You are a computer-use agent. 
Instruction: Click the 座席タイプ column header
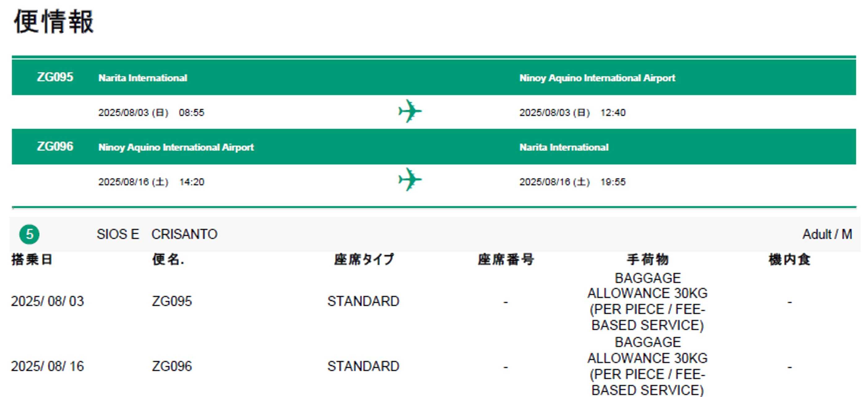click(364, 260)
